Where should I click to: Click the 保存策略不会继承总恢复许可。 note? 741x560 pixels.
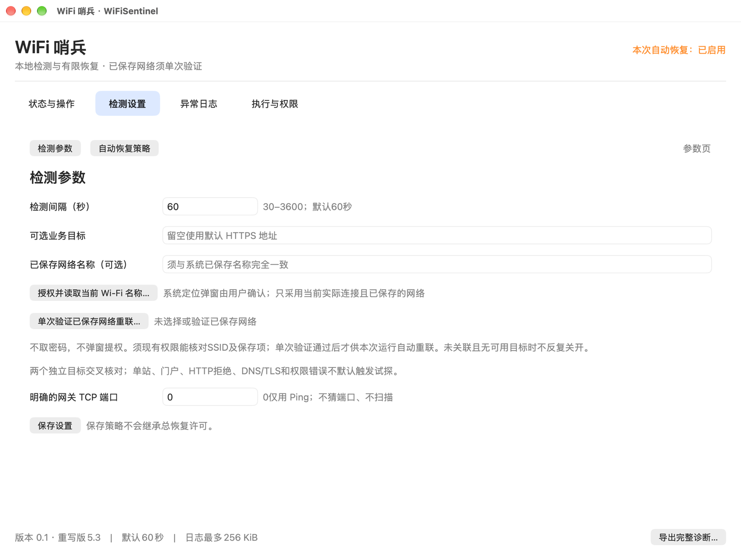pos(151,426)
